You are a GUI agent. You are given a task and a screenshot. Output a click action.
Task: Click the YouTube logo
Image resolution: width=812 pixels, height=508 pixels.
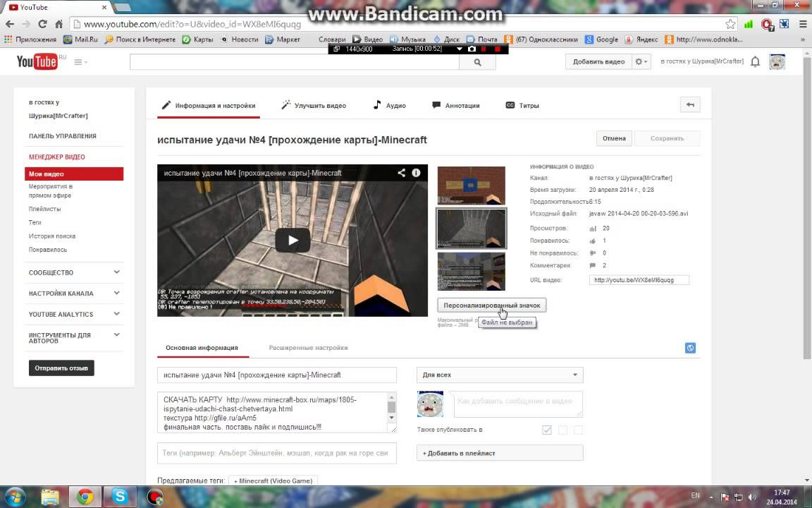[37, 61]
